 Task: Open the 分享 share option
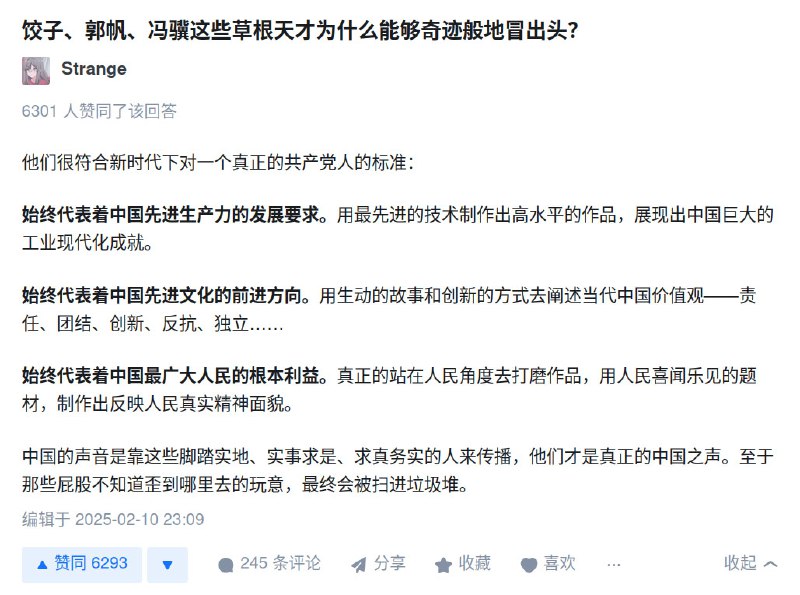(378, 564)
